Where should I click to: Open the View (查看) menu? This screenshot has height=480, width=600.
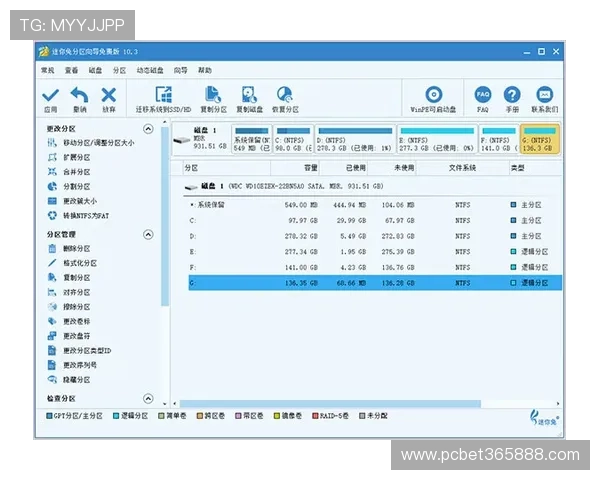pos(71,70)
